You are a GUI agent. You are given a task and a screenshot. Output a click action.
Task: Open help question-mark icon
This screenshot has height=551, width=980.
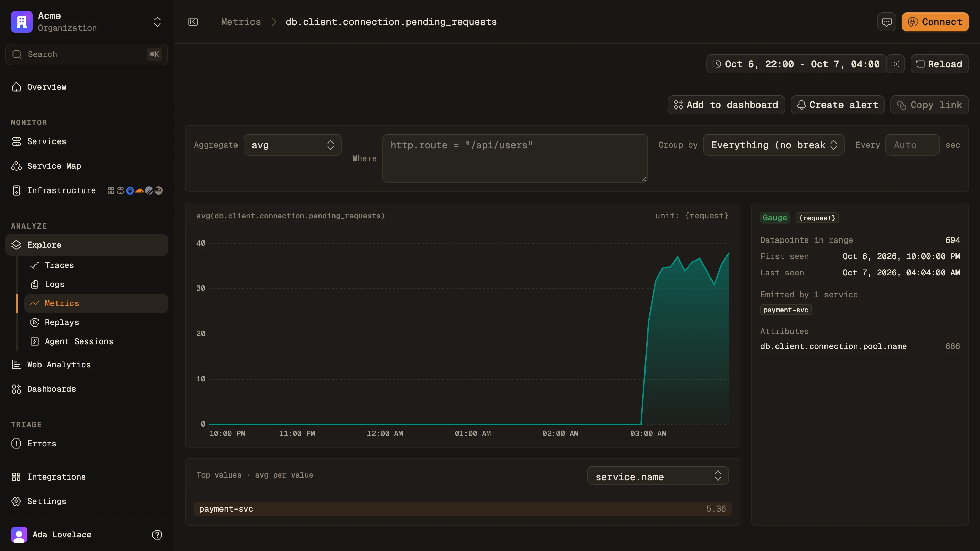click(x=157, y=535)
